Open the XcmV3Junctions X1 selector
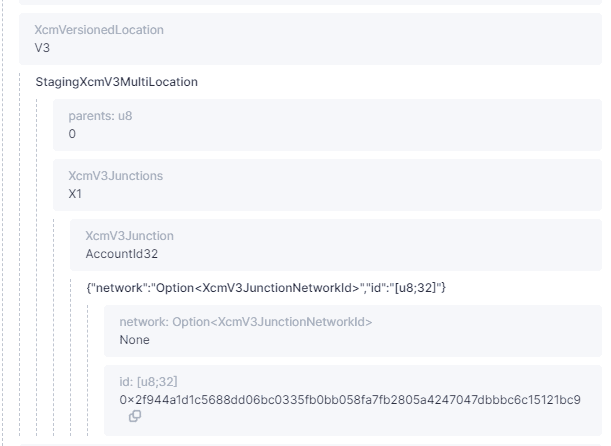611x446 pixels. click(x=327, y=185)
